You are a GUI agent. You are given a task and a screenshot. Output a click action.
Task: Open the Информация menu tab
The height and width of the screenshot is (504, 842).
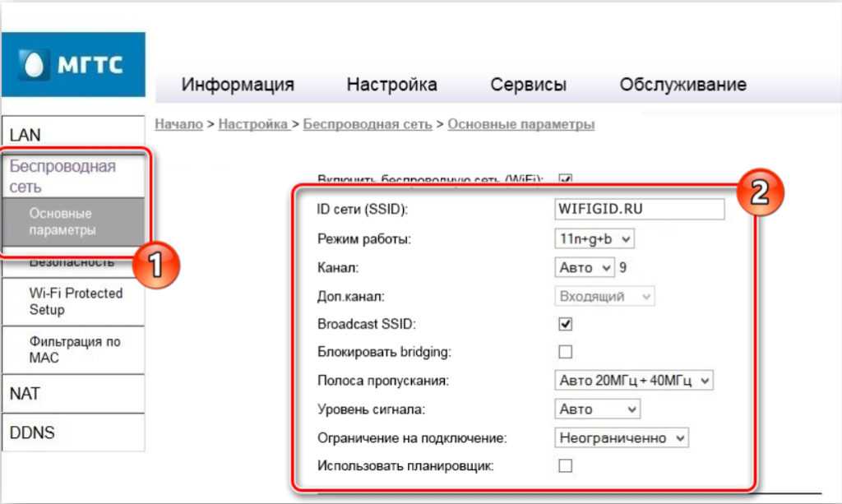[x=238, y=85]
